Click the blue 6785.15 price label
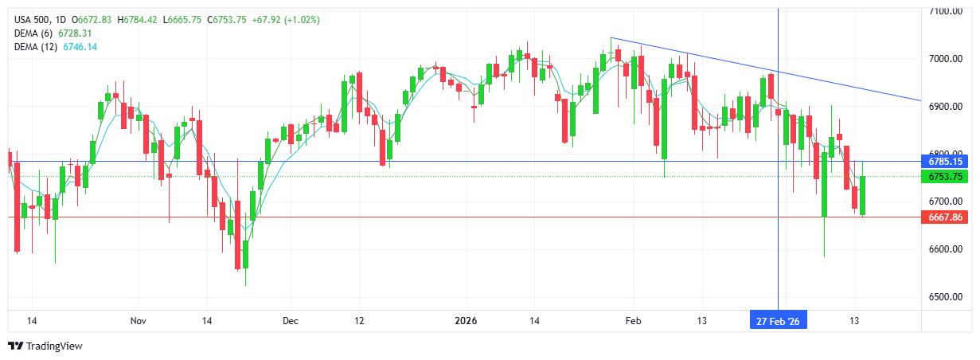Image resolution: width=980 pixels, height=360 pixels. [x=946, y=162]
